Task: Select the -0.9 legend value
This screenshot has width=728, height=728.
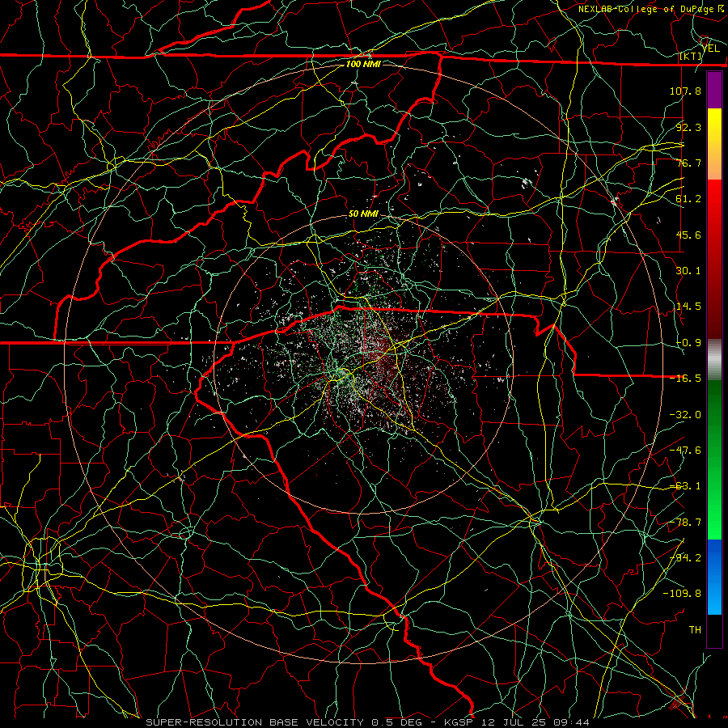Action: (688, 343)
